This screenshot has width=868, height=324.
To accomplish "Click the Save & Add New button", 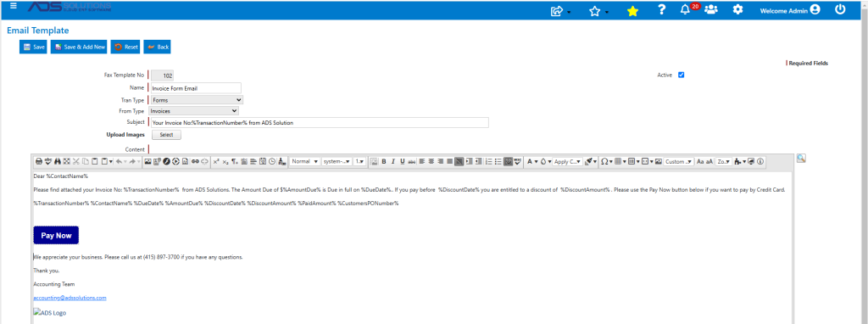I will (80, 47).
